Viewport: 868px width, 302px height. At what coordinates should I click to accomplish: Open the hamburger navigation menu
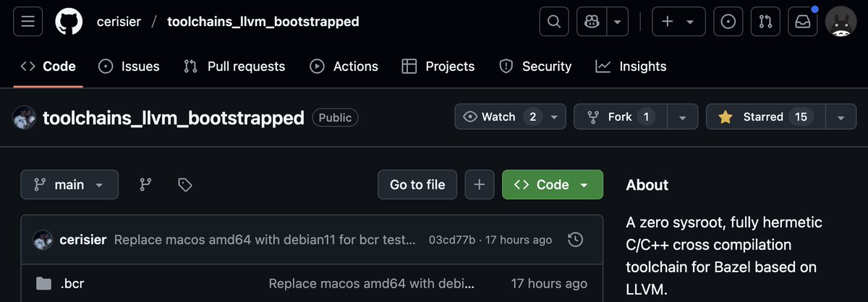tap(28, 22)
